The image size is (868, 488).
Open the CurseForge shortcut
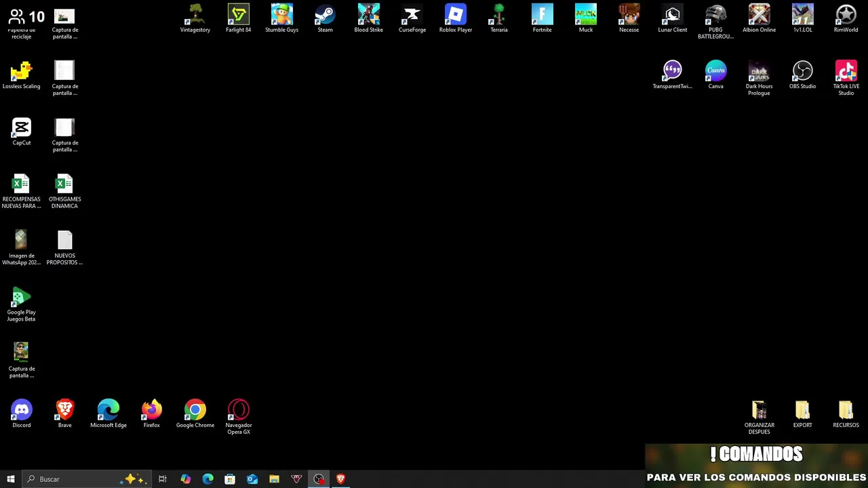412,18
